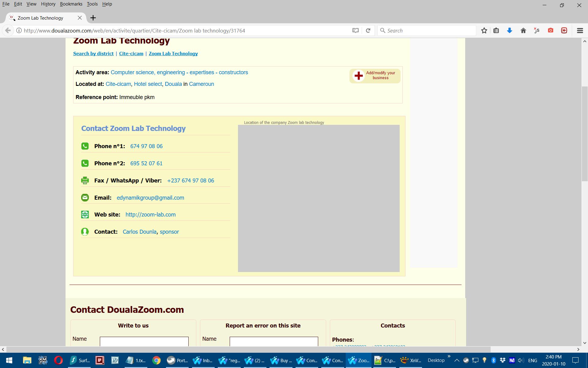Click the red camera screenshot extension icon
Viewport: 588px width, 368px height.
550,30
